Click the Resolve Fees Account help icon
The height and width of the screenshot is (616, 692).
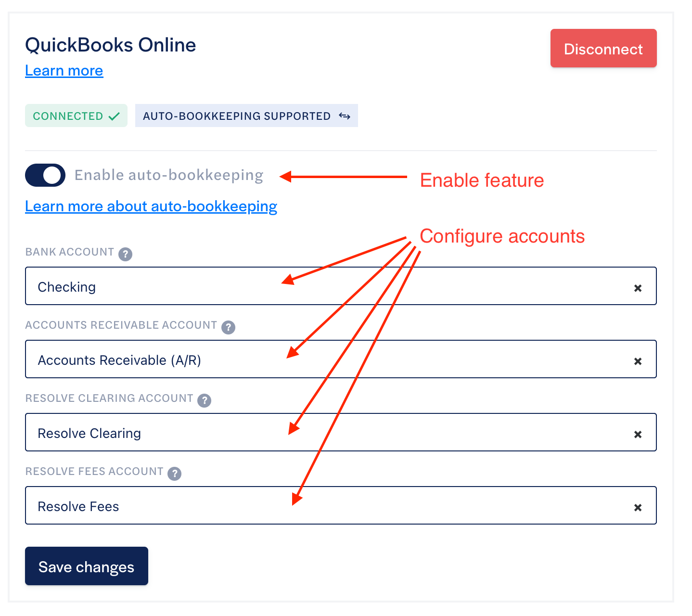(175, 474)
